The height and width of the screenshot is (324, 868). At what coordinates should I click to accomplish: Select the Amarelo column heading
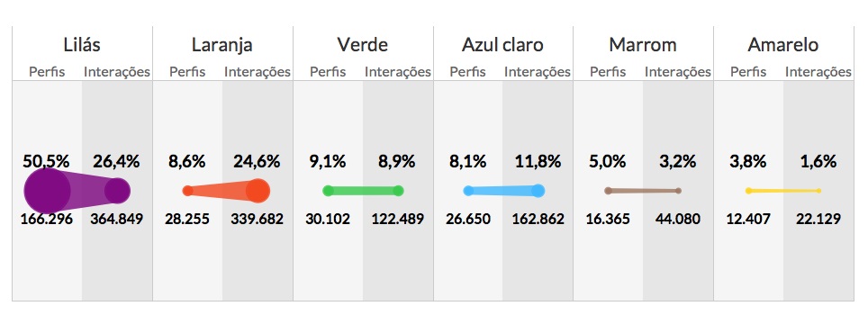(782, 45)
